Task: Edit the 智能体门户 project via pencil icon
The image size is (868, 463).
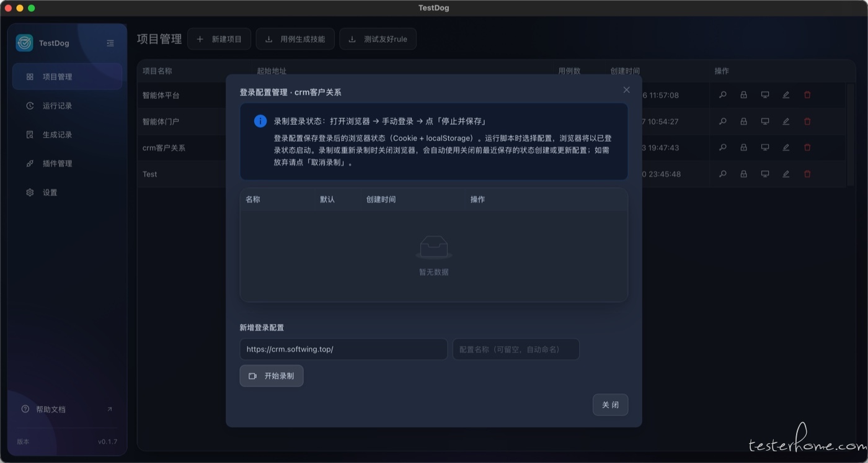Action: [x=786, y=122]
